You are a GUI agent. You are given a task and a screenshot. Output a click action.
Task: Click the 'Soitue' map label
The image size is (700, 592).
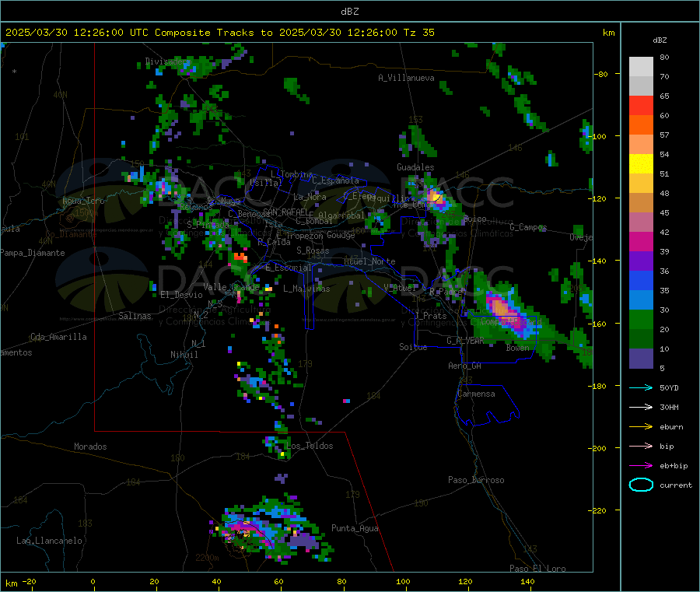(x=413, y=347)
